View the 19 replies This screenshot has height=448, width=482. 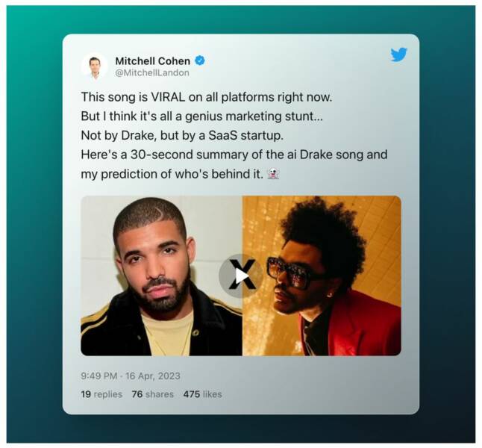pos(101,394)
